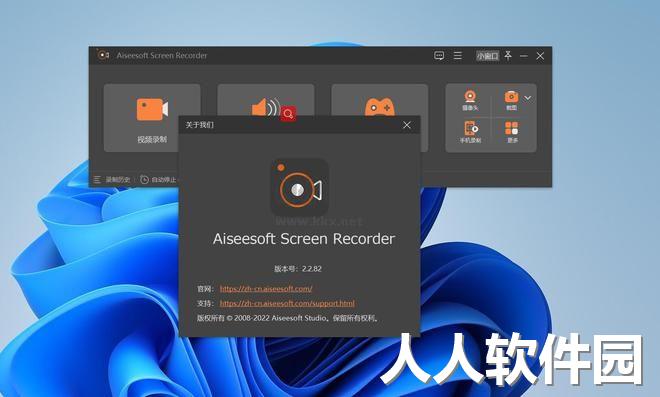This screenshot has width=660, height=397.
Task: Click the Aiseesoft logo in About dialog
Action: (x=299, y=187)
